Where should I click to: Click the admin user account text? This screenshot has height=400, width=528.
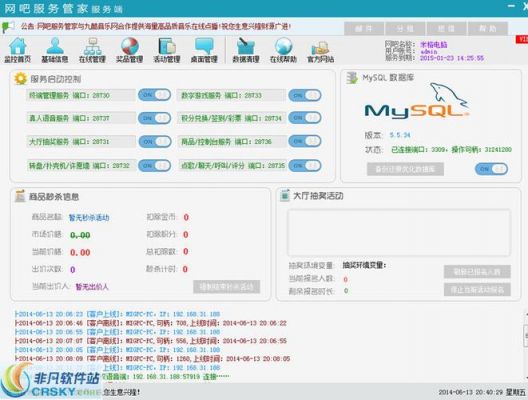pos(429,52)
